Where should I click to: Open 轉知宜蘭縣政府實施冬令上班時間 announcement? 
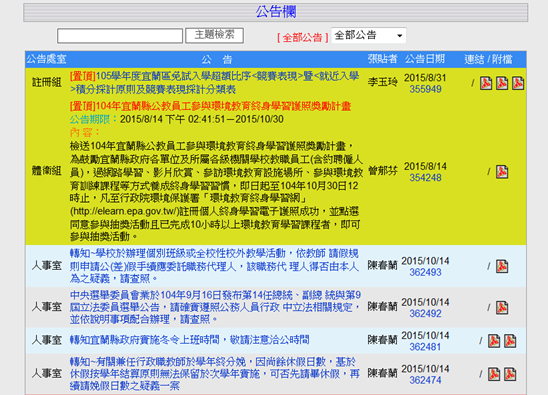pyautogui.click(x=189, y=340)
